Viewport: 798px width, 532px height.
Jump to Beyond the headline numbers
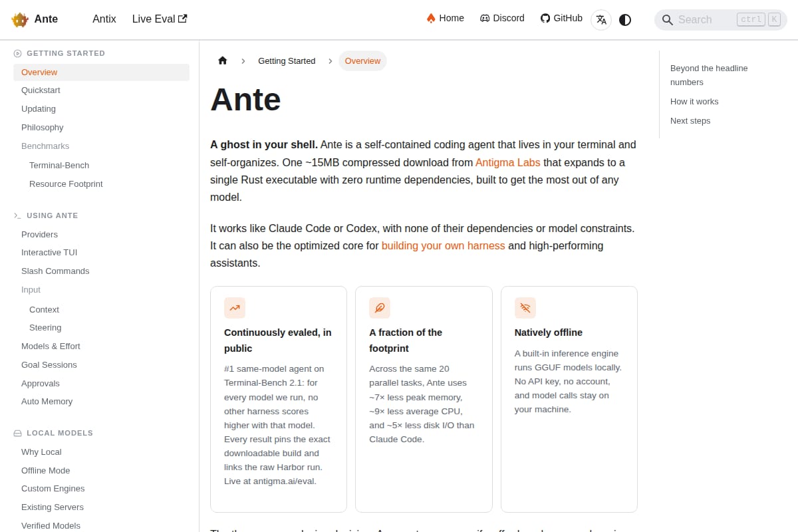pos(709,75)
